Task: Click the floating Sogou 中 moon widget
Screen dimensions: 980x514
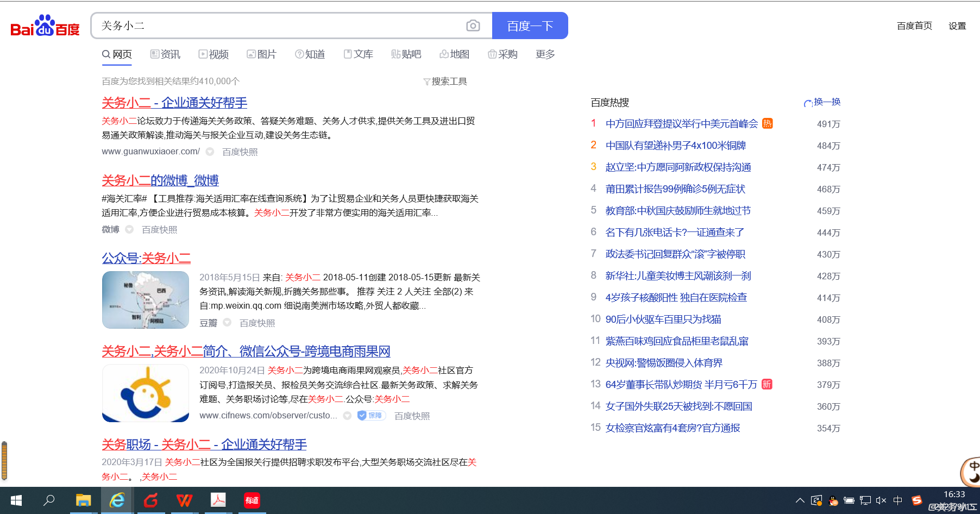Action: (x=971, y=471)
